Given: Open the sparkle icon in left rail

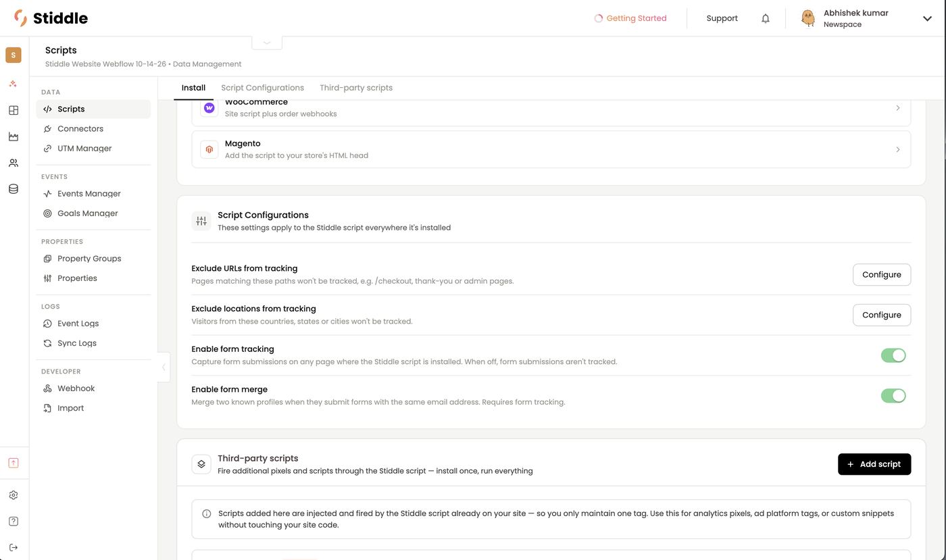Looking at the screenshot, I should pyautogui.click(x=14, y=84).
